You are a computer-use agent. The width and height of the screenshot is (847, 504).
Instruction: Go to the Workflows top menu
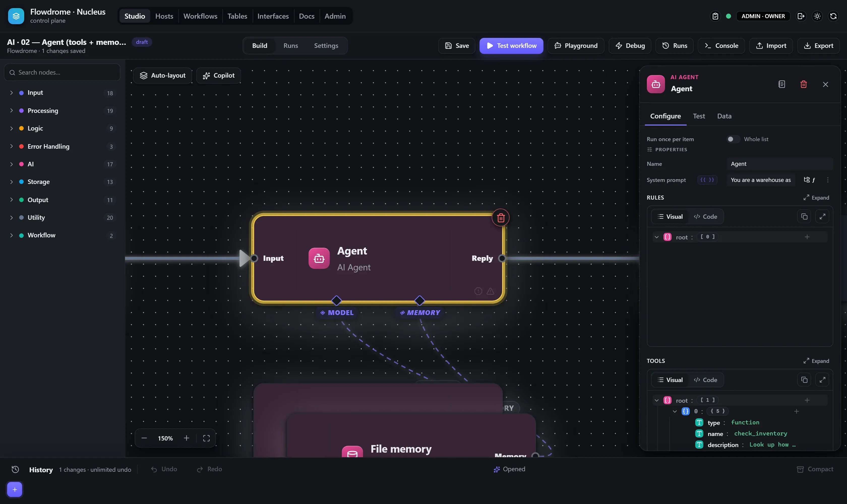pos(200,16)
